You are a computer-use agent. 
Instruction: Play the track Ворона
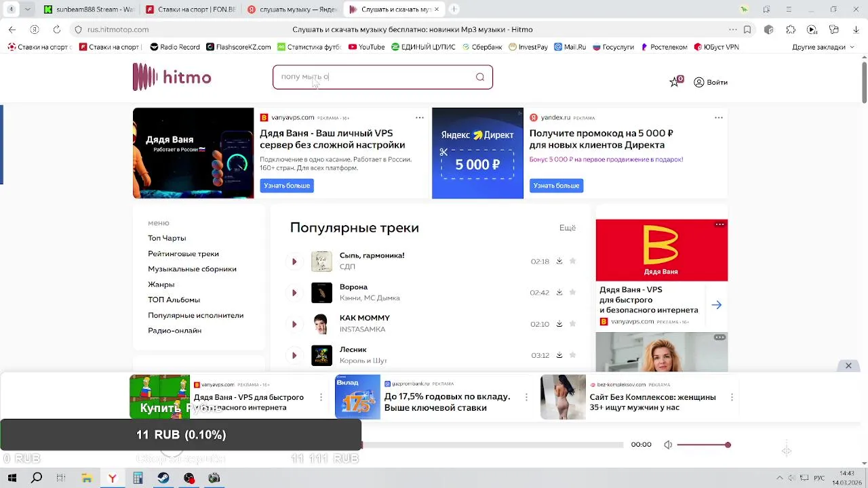[294, 293]
